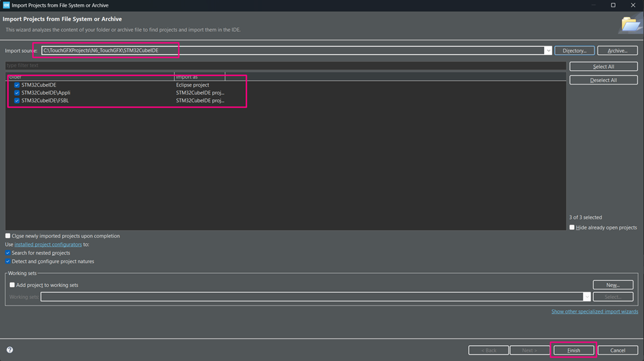
Task: Enable Close newly imported projects upon completion
Action: [8, 236]
